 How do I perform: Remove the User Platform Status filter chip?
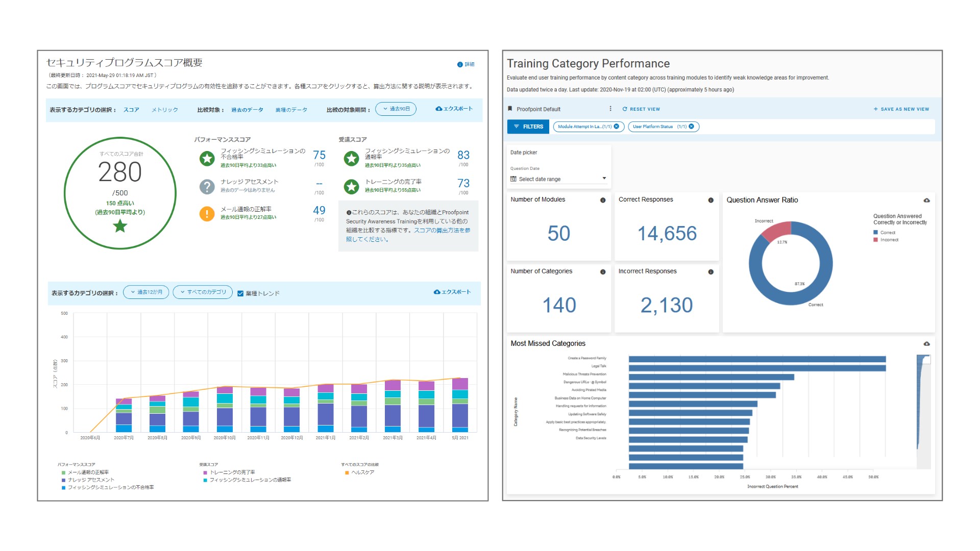[x=692, y=127]
